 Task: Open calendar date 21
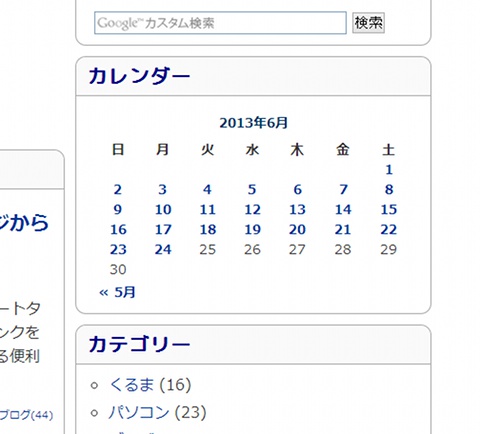coord(343,230)
